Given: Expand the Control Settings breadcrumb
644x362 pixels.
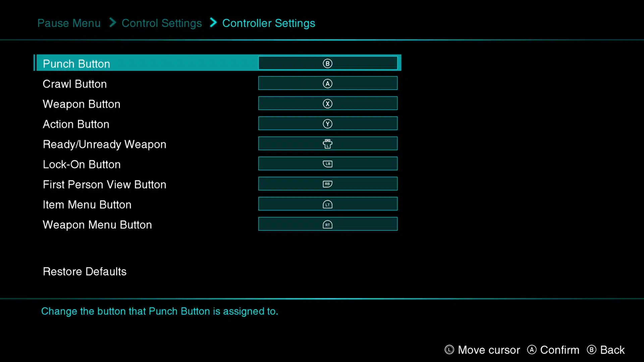Looking at the screenshot, I should [x=161, y=22].
